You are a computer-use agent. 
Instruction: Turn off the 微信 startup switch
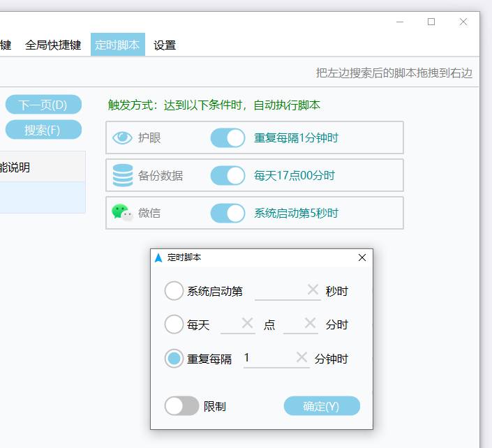pos(228,213)
